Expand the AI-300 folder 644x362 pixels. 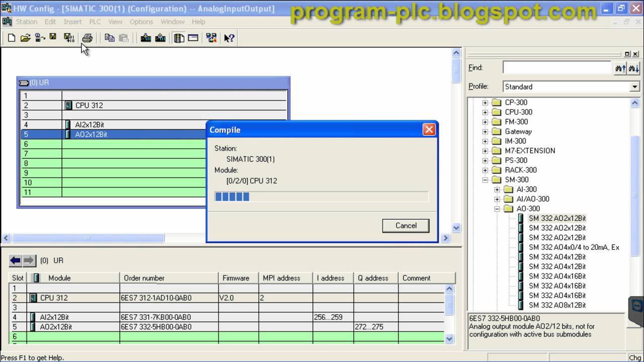click(x=497, y=190)
